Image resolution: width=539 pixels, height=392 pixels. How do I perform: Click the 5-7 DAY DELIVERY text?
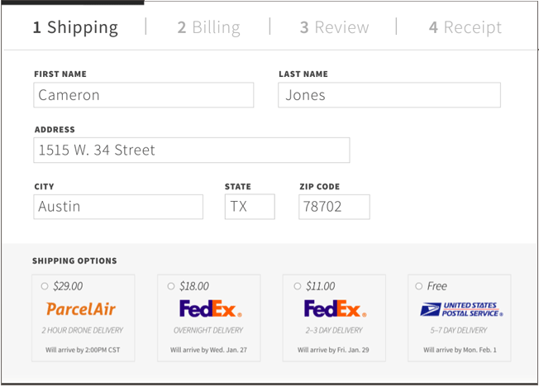[x=459, y=331]
